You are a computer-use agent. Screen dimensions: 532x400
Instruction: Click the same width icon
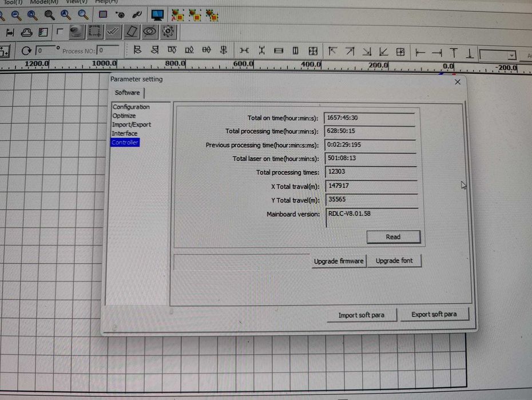coord(279,51)
